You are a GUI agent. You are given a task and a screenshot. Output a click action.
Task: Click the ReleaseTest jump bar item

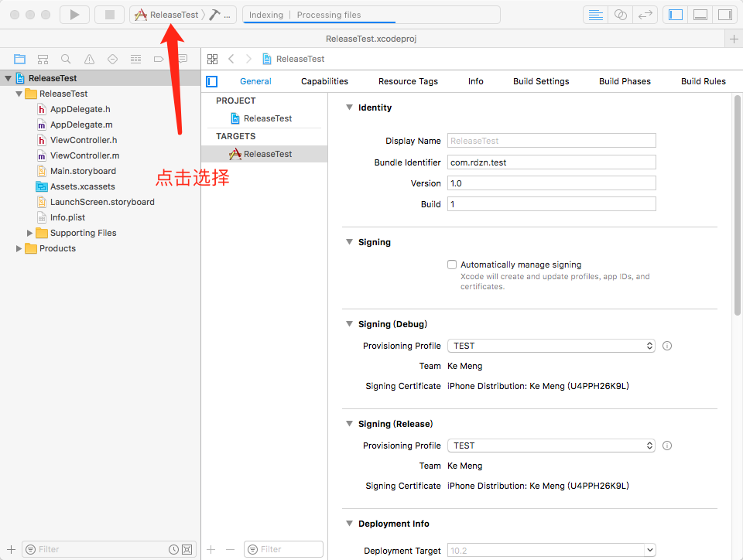coord(294,60)
